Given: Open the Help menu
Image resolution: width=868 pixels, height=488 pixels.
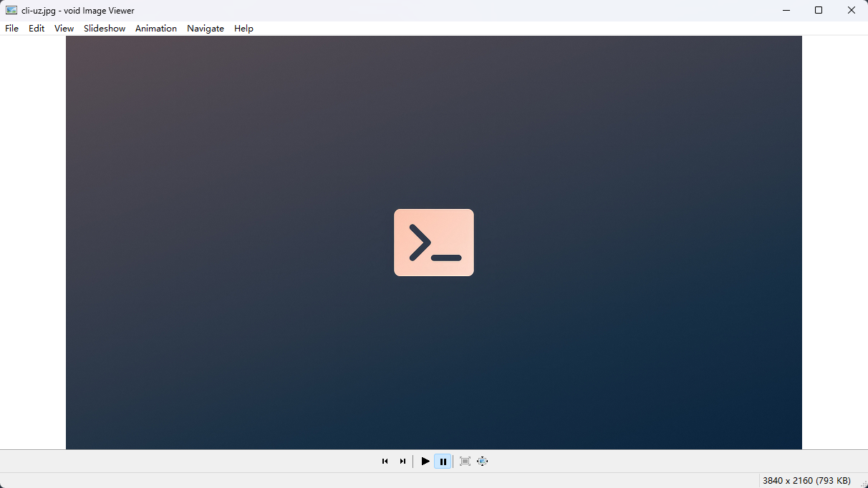Looking at the screenshot, I should [243, 29].
